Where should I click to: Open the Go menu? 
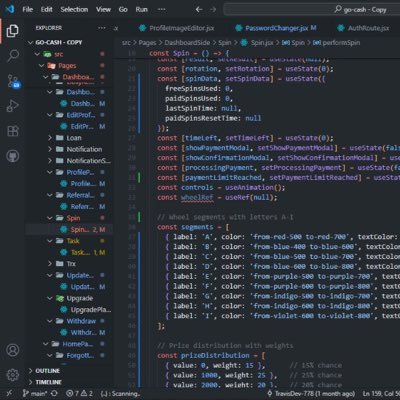tap(123, 9)
